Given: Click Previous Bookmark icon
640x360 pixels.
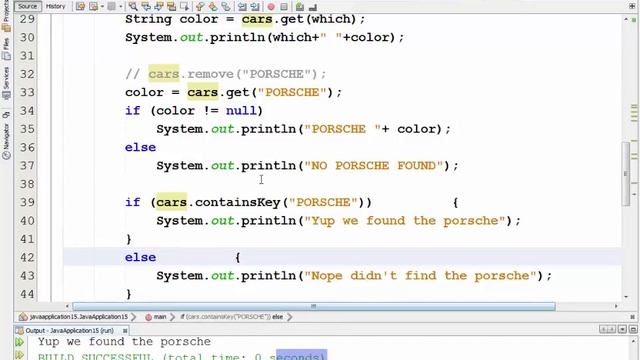Looking at the screenshot, I should [x=200, y=7].
